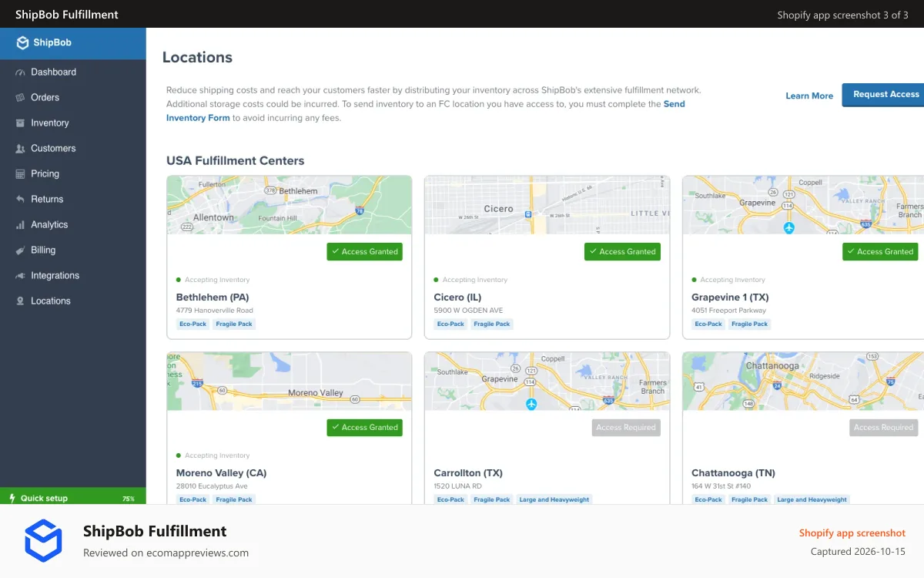Click Access Required on Carrollton card
Viewport: 924px width, 578px height.
(626, 427)
